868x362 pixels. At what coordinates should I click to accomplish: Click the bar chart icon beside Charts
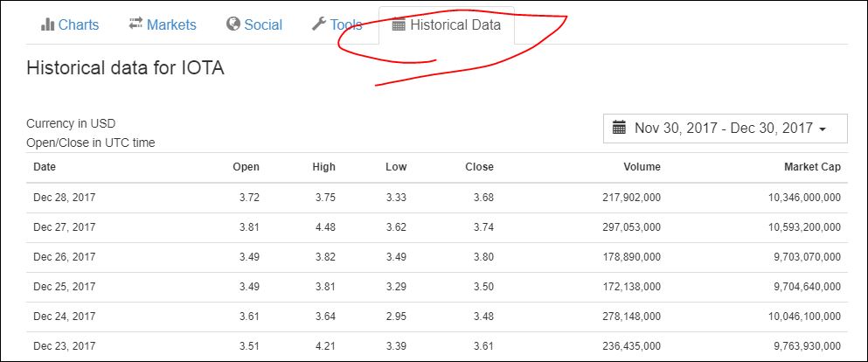[47, 24]
